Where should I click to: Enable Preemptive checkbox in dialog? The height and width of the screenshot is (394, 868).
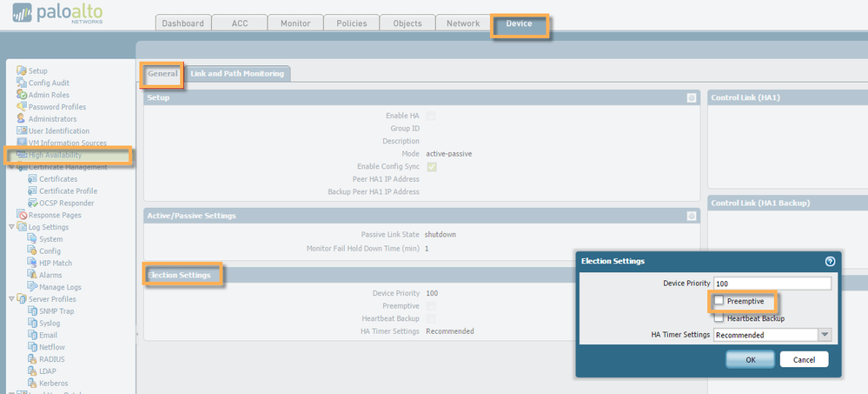pyautogui.click(x=719, y=301)
